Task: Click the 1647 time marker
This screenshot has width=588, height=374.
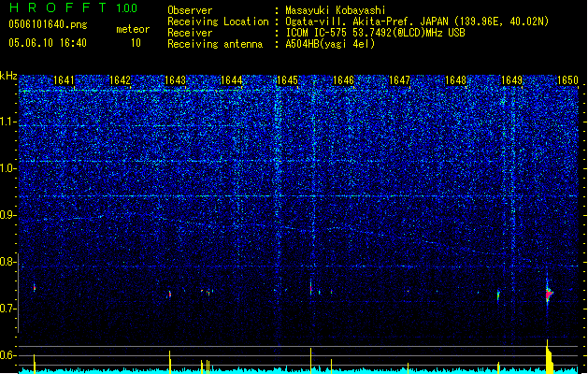Action: 399,80
